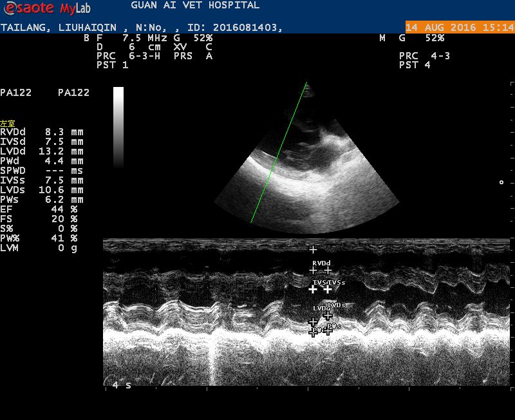The width and height of the screenshot is (515, 420).
Task: Click the SPWD --- ms row
Action: [x=42, y=171]
